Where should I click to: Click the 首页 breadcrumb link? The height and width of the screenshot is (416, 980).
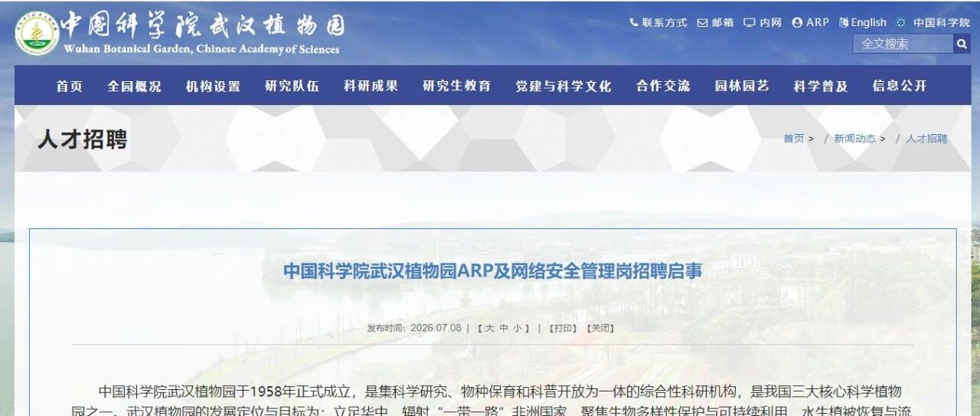[x=794, y=139]
